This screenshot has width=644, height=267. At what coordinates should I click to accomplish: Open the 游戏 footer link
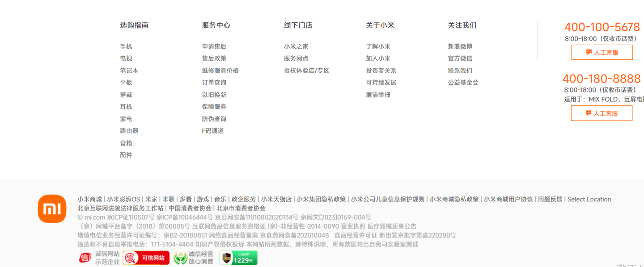[x=203, y=199]
